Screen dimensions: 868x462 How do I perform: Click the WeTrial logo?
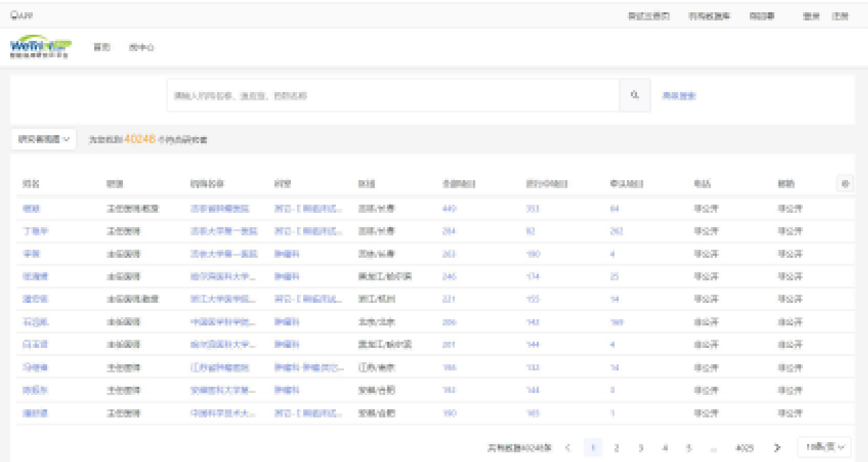[40, 47]
